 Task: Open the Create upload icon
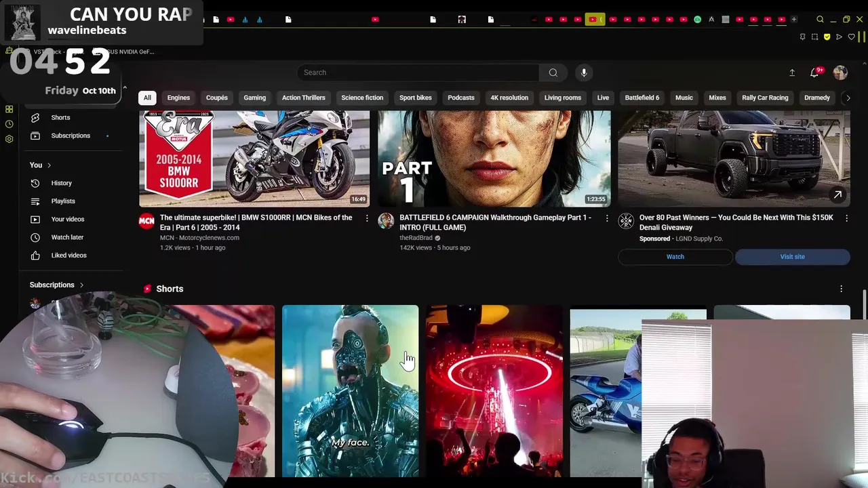coord(792,73)
